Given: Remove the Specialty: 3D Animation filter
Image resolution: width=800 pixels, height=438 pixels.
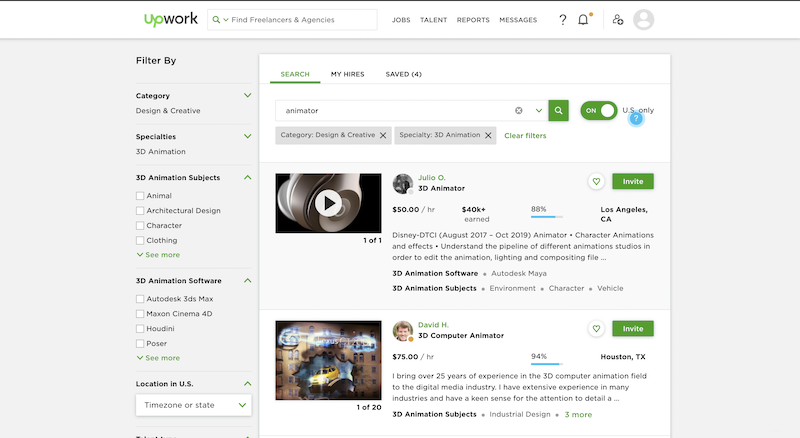Looking at the screenshot, I should [488, 135].
